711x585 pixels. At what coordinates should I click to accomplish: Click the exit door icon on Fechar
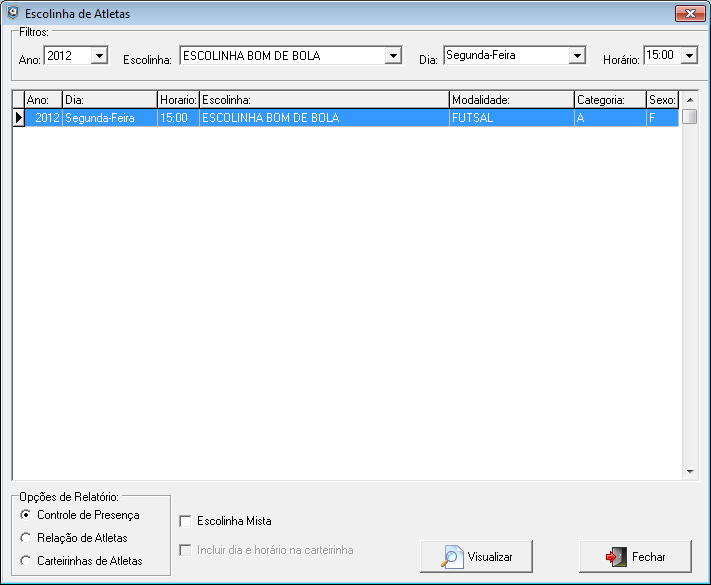pos(617,557)
